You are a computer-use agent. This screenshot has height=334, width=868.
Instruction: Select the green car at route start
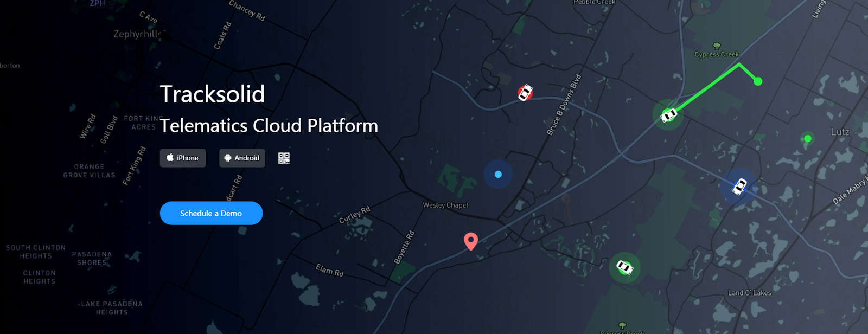(668, 115)
